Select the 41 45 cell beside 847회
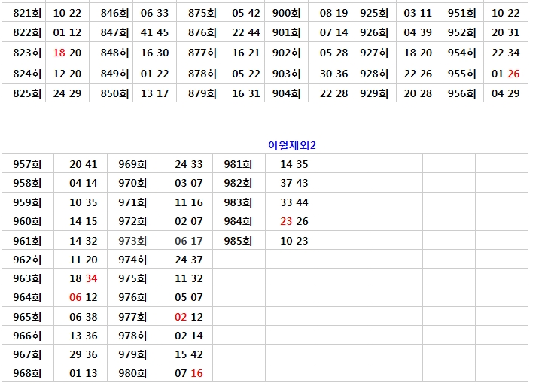551x392 pixels. tap(155, 32)
